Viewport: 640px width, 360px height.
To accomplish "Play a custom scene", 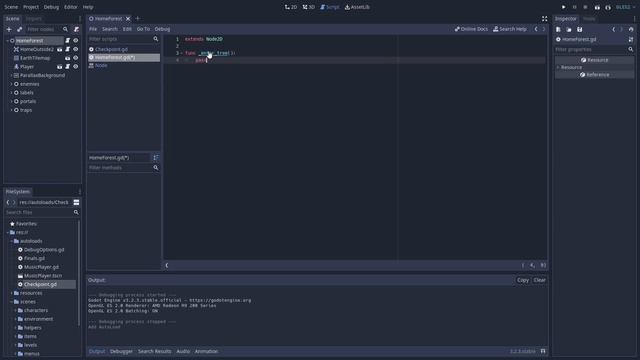I will point(608,7).
